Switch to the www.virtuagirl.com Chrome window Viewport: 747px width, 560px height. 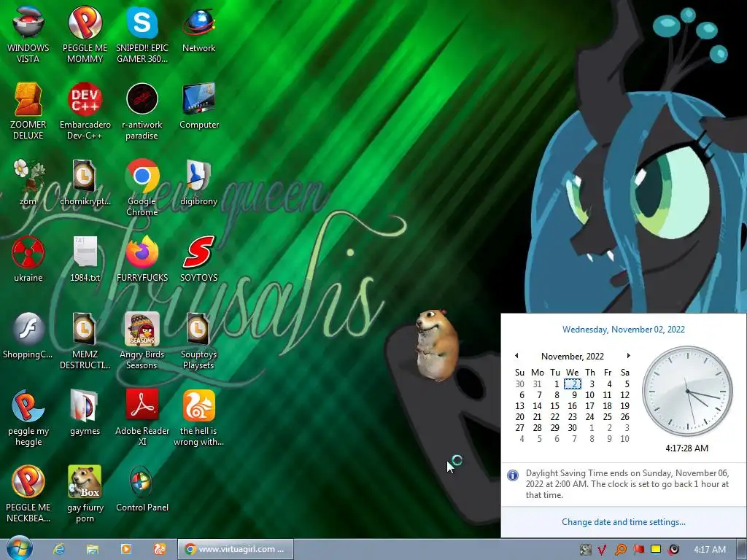[236, 549]
